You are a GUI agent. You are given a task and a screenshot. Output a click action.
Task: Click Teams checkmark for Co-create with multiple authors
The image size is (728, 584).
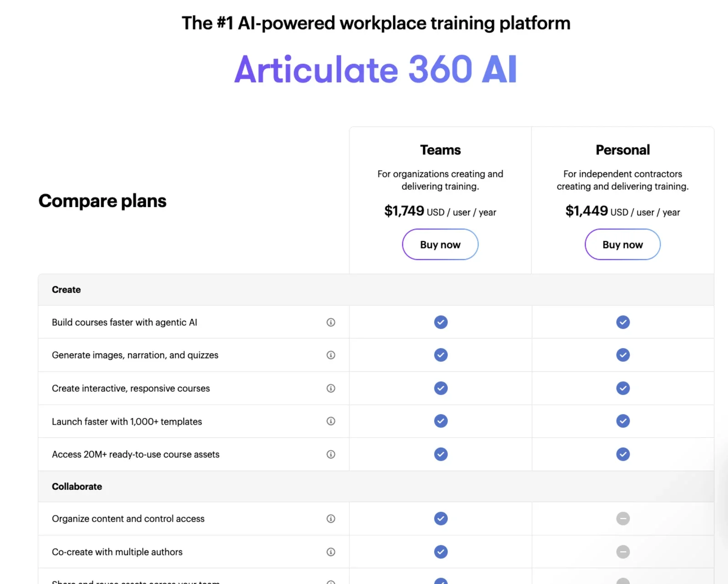click(x=440, y=552)
